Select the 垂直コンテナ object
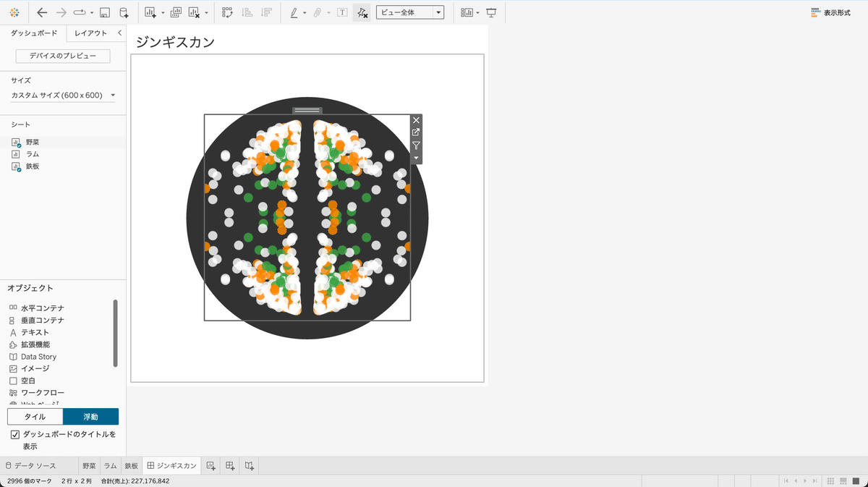Viewport: 868px width, 487px height. [x=37, y=320]
